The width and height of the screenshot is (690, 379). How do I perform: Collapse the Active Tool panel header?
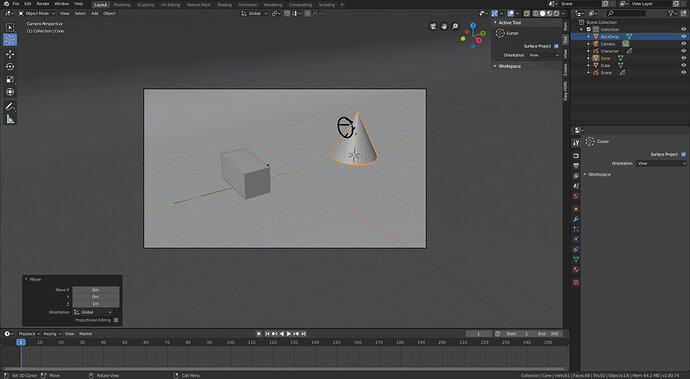coord(527,22)
